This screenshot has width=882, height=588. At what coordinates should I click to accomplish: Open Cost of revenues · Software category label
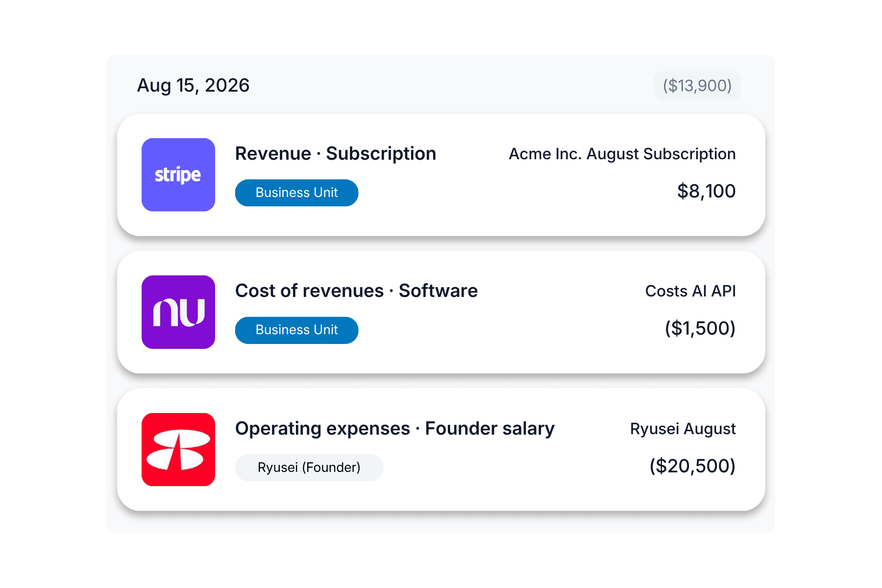click(356, 291)
